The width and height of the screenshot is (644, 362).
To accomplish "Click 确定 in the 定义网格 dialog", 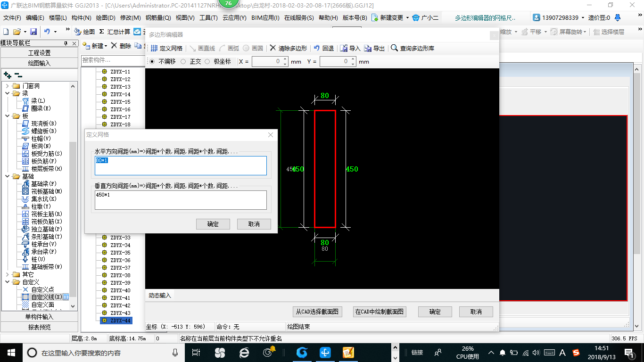I will (x=213, y=224).
